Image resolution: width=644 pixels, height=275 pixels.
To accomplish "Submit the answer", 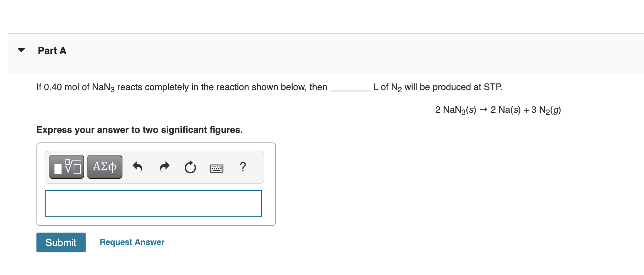I will (61, 242).
